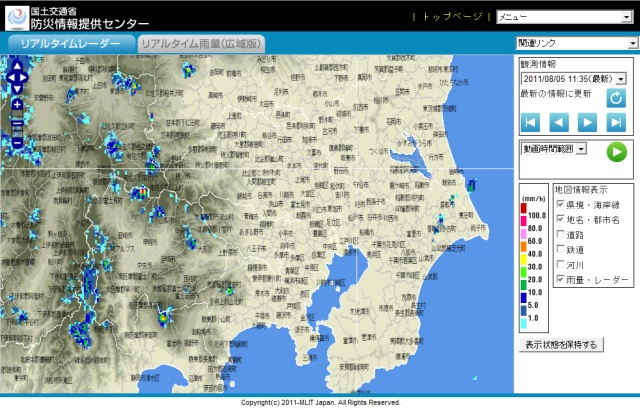Open the 関連リンク dropdown
The height and width of the screenshot is (410, 640).
[x=576, y=43]
